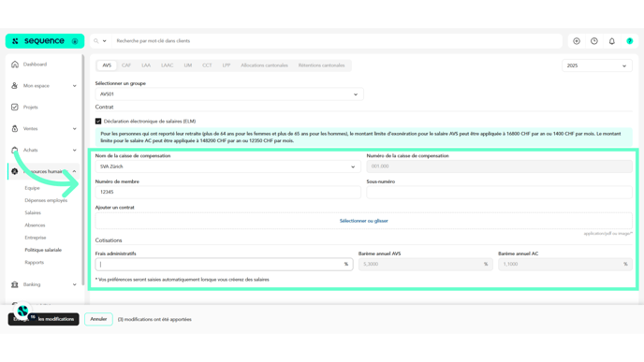644x362 pixels.
Task: Open the Allocations cantonales tab
Action: click(x=264, y=65)
